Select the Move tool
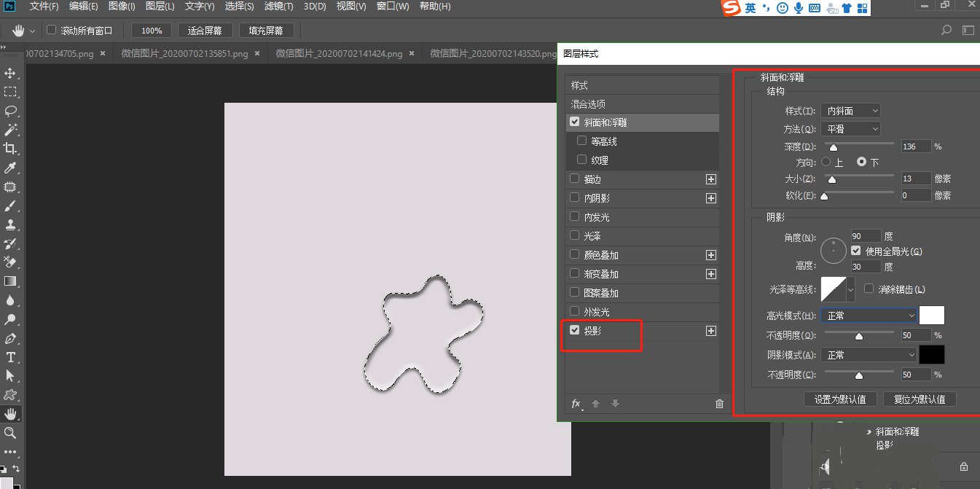This screenshot has height=489, width=980. click(x=11, y=73)
